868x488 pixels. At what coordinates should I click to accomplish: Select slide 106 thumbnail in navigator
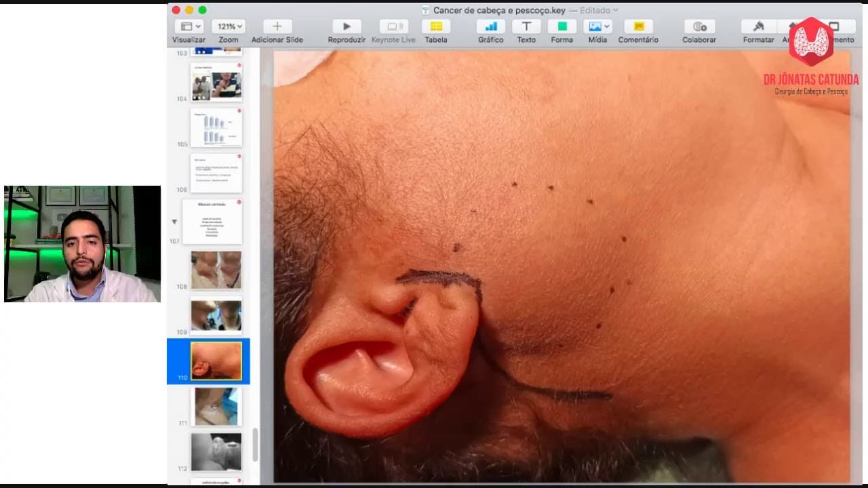coord(216,173)
